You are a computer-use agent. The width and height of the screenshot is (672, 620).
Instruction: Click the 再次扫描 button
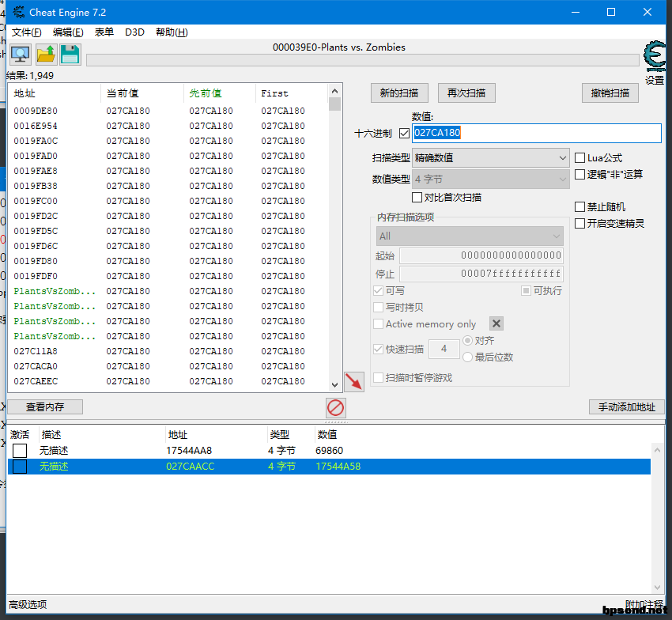tap(466, 93)
